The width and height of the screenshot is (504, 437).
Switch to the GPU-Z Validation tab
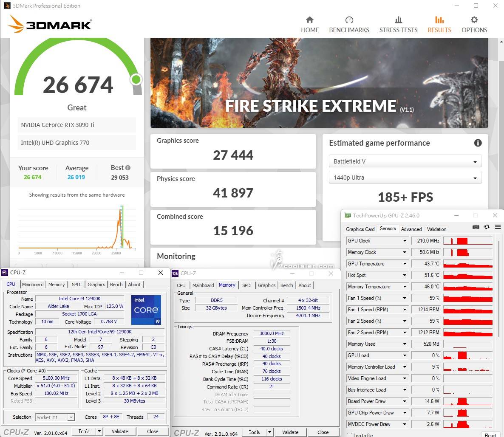pyautogui.click(x=436, y=229)
